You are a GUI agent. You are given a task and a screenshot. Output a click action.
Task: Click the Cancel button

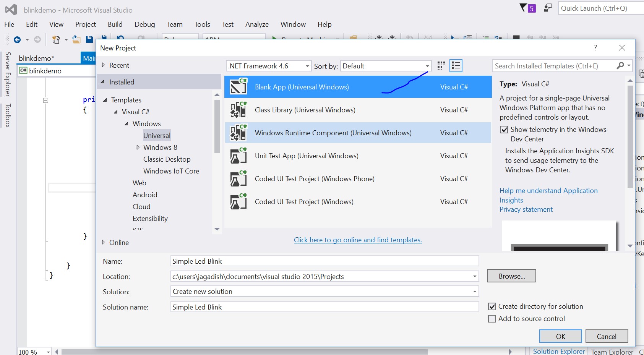point(607,336)
